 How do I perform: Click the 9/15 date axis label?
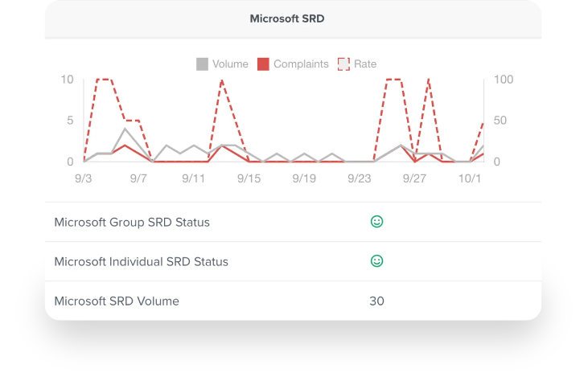click(249, 178)
